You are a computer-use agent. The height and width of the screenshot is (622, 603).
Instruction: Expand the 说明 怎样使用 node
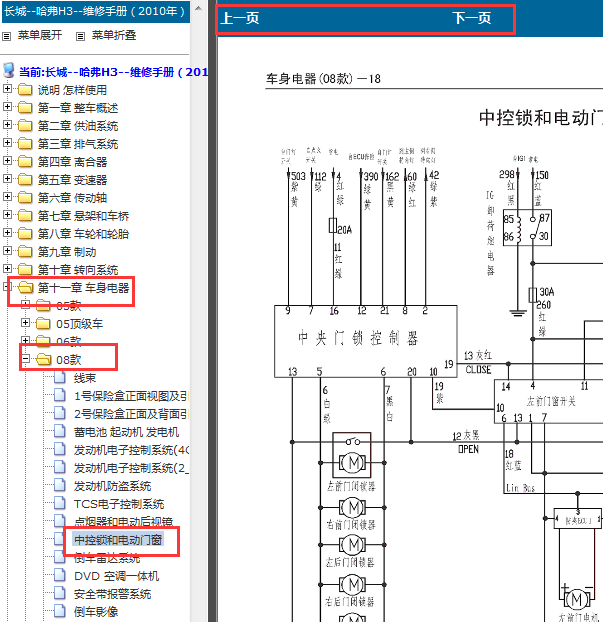(7, 88)
